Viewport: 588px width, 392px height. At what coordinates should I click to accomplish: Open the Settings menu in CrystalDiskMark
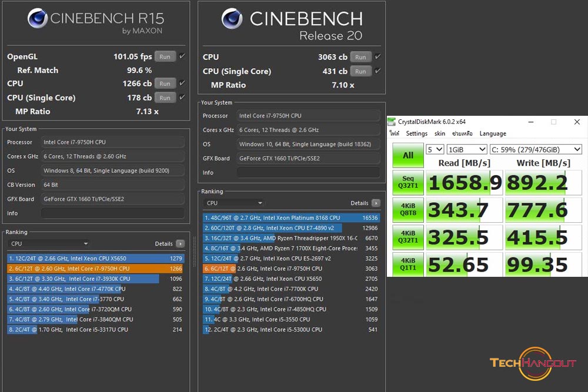(x=417, y=133)
